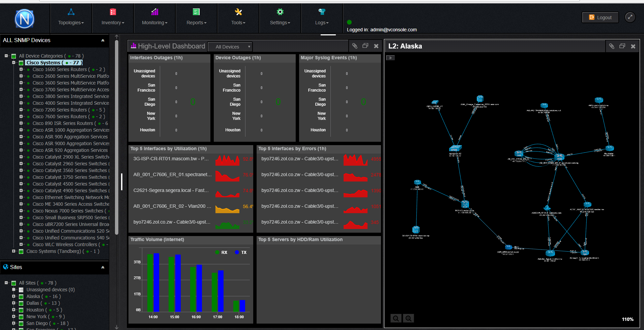
Task: Open the Monitoring menu
Action: (x=154, y=18)
